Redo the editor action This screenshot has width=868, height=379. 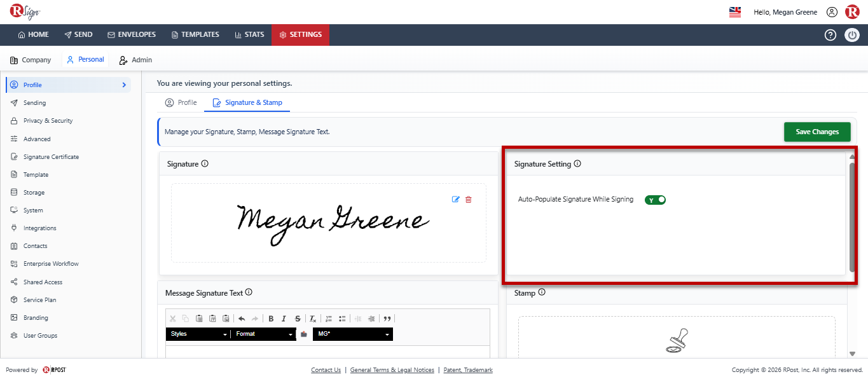255,319
